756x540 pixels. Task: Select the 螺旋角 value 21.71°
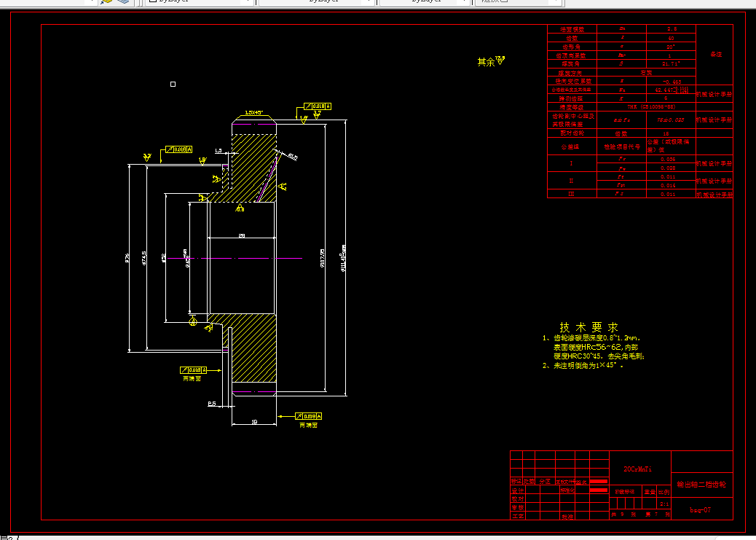pyautogui.click(x=671, y=63)
